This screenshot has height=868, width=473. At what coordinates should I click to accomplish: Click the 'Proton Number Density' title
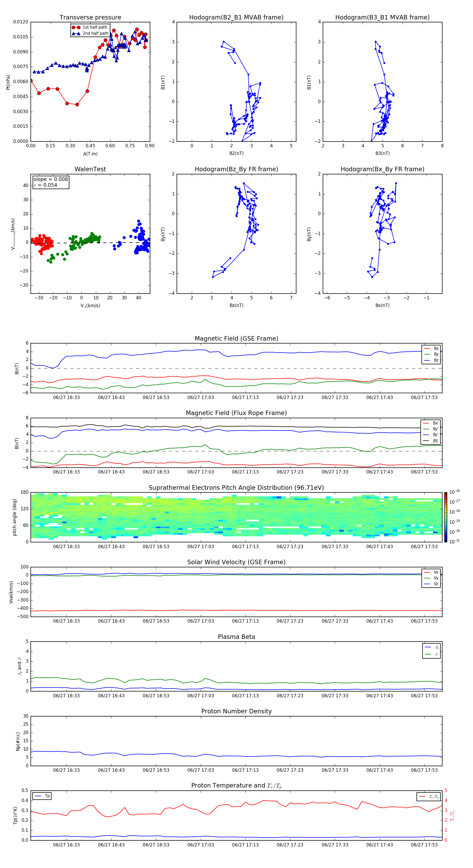click(236, 711)
